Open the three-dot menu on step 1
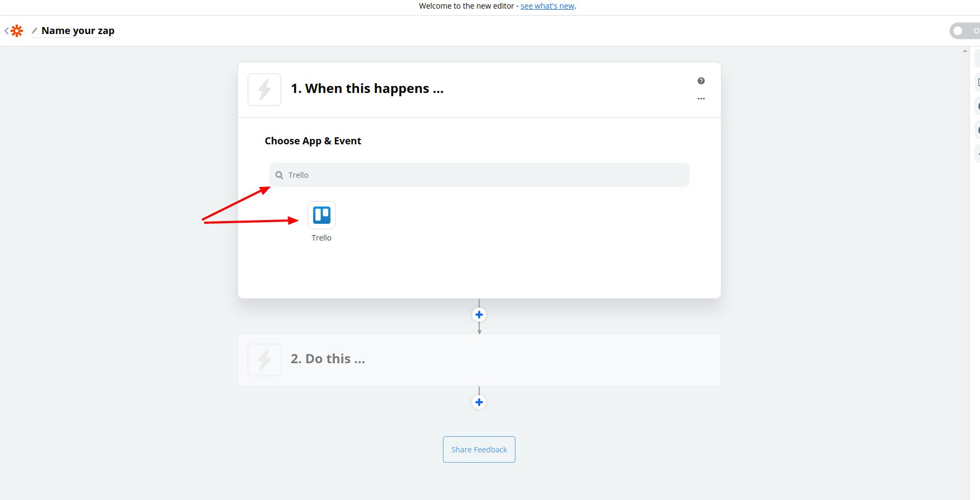The image size is (980, 500). pyautogui.click(x=701, y=99)
